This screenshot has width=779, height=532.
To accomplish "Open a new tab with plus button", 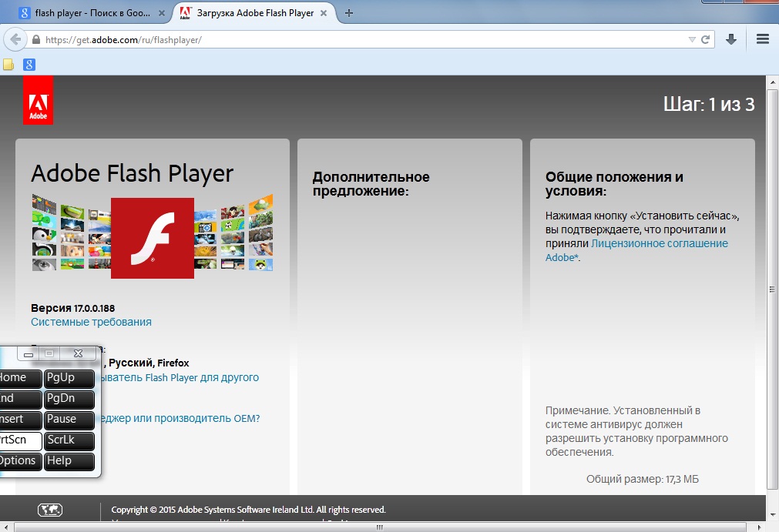I will coord(349,13).
